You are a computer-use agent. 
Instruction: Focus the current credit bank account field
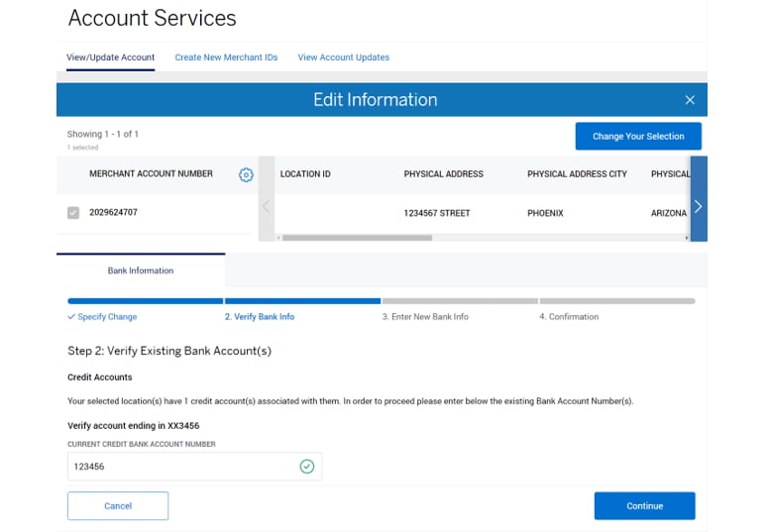coord(183,467)
